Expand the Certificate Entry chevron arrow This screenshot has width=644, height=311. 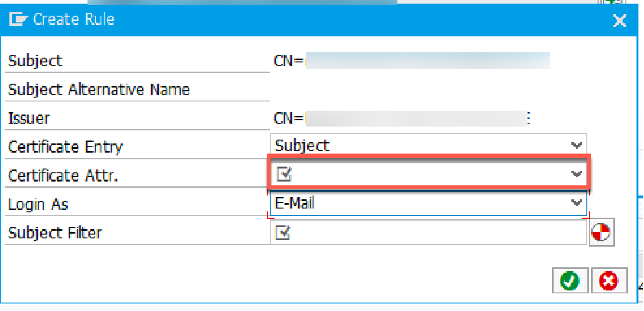click(577, 145)
